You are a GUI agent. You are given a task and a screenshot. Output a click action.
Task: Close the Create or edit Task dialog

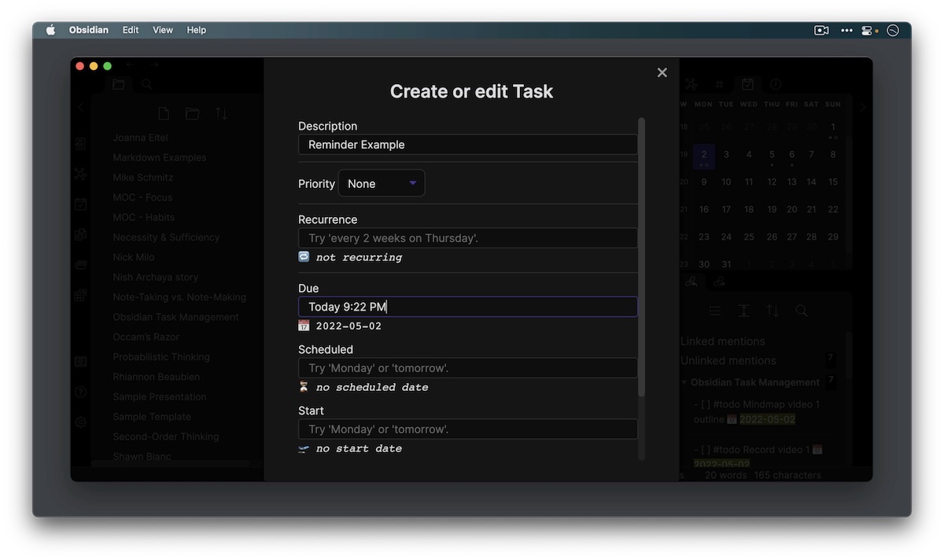point(662,72)
